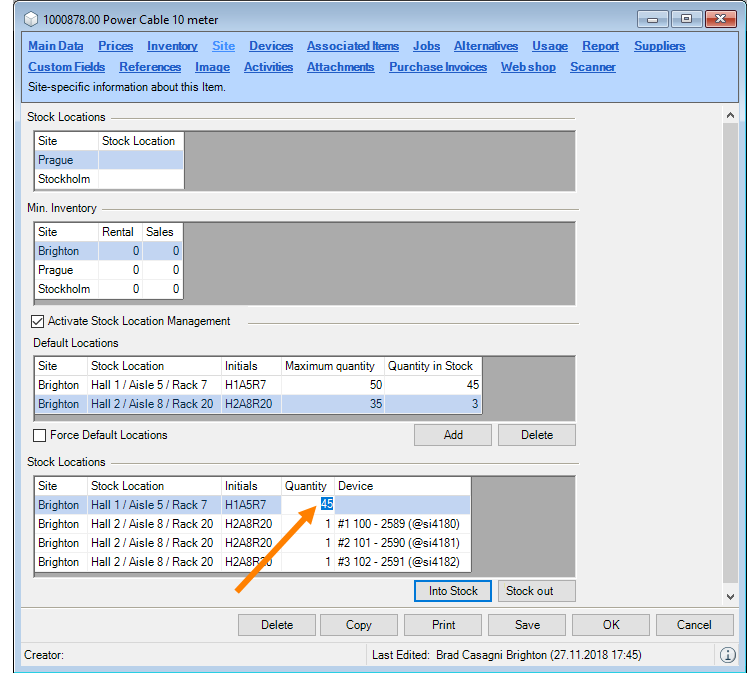Go to the Scanner tab
The width and height of the screenshot is (747, 673).
click(593, 67)
